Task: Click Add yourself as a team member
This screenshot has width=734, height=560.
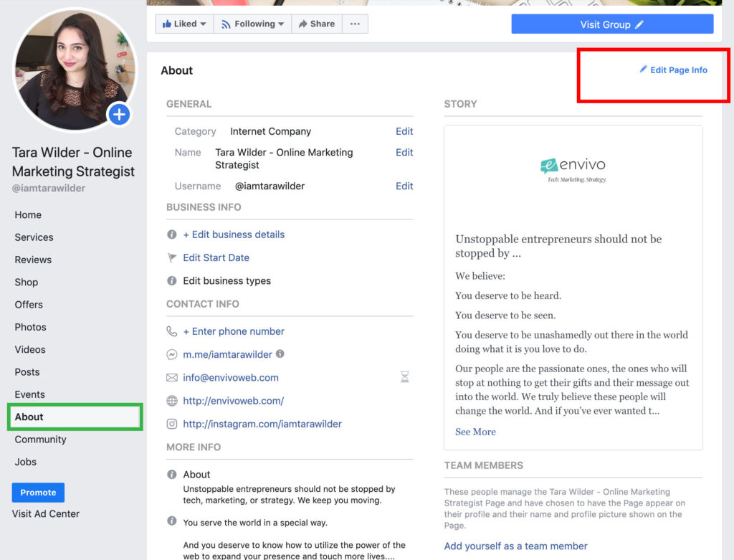Action: tap(515, 546)
